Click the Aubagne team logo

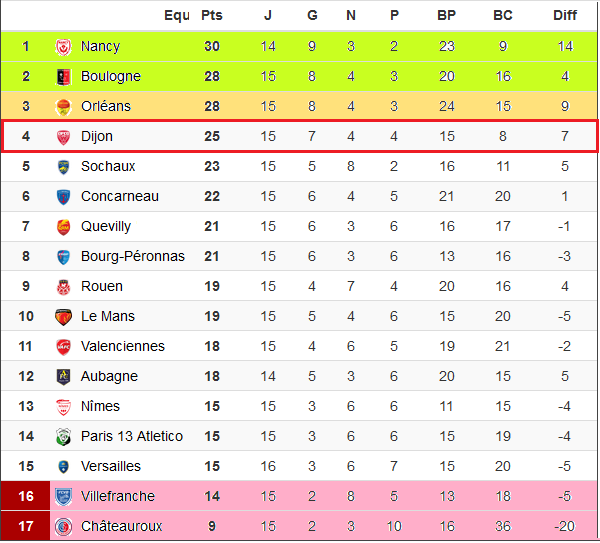pos(63,377)
